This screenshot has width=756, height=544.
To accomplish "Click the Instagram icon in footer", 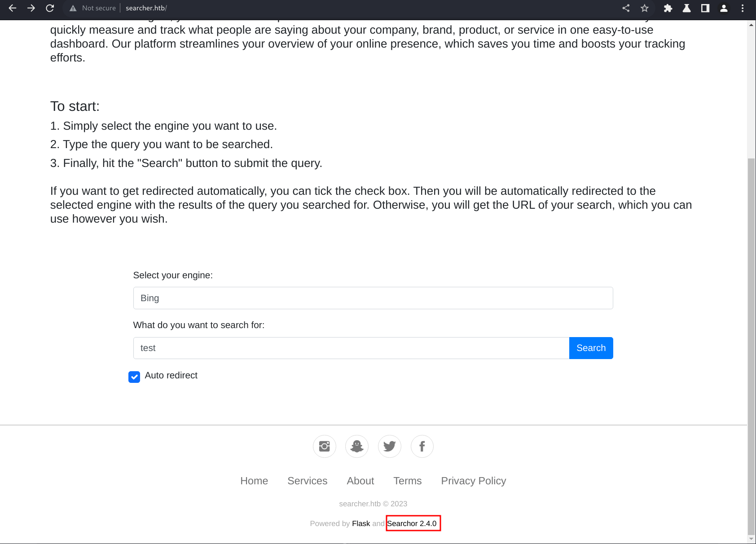I will 324,446.
